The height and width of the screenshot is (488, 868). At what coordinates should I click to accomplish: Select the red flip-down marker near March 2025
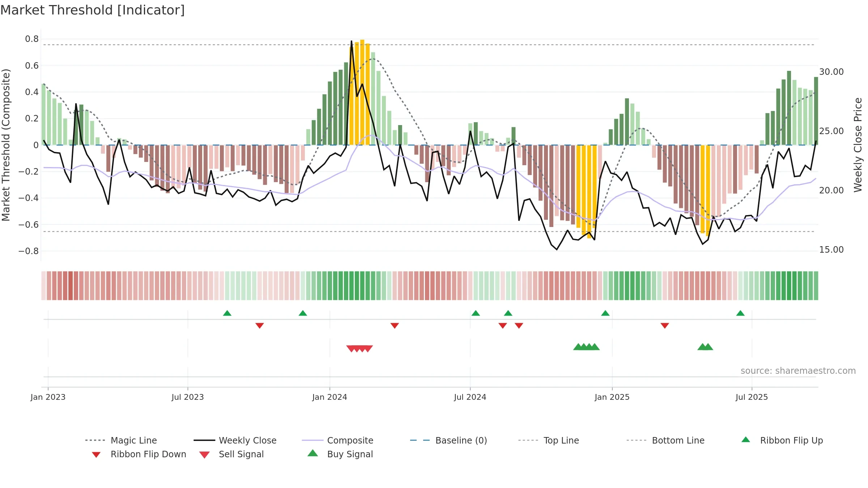[x=665, y=326]
